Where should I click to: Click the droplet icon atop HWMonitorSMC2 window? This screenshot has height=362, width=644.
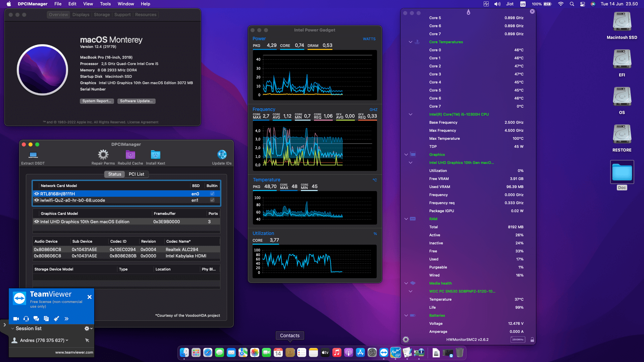click(468, 12)
